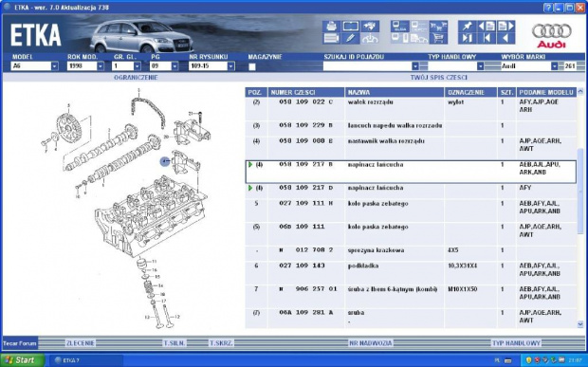Expand the WYBÓR MARKI Audi dropdown
The height and width of the screenshot is (367, 588).
[554, 66]
